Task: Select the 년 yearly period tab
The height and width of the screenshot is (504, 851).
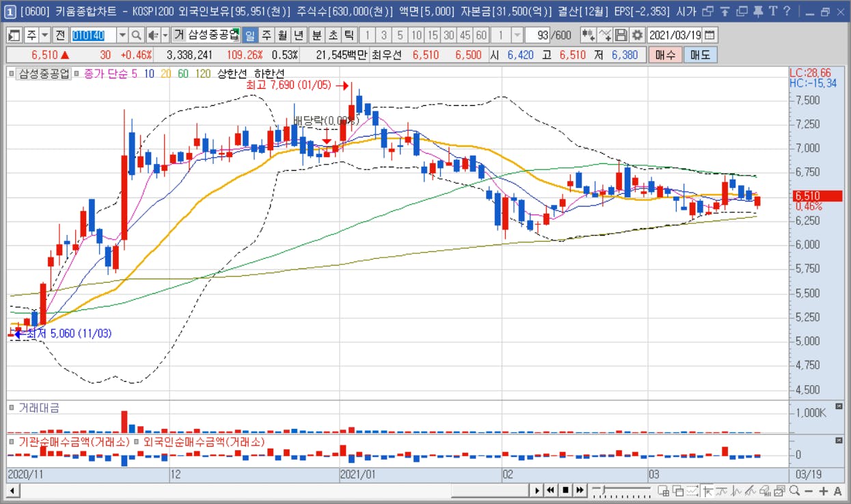Action: click(298, 35)
